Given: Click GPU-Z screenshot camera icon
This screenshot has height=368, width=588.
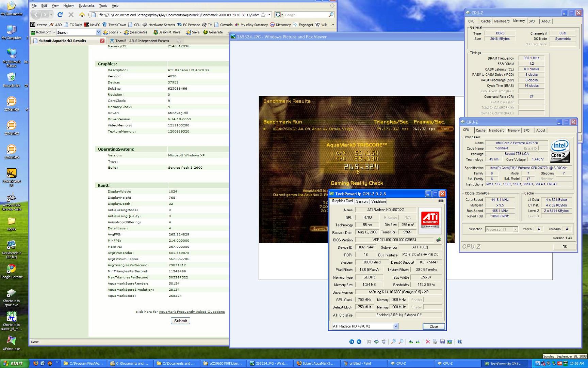Looking at the screenshot, I should [x=441, y=201].
